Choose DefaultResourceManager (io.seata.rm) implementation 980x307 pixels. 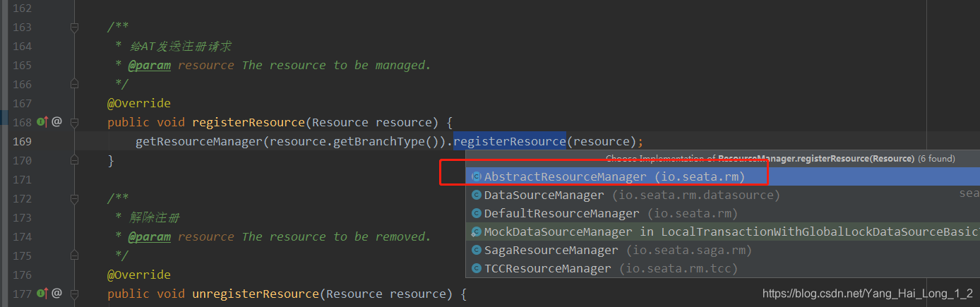[722, 213]
